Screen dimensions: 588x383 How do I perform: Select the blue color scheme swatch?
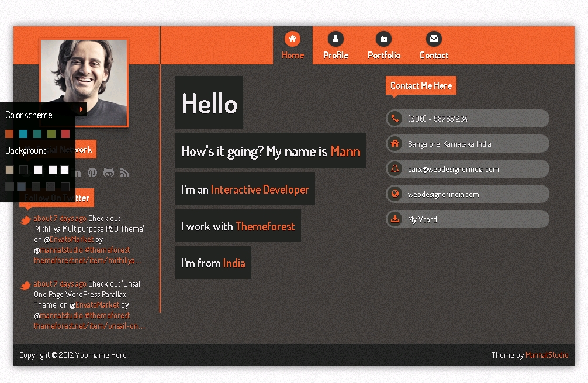point(23,134)
